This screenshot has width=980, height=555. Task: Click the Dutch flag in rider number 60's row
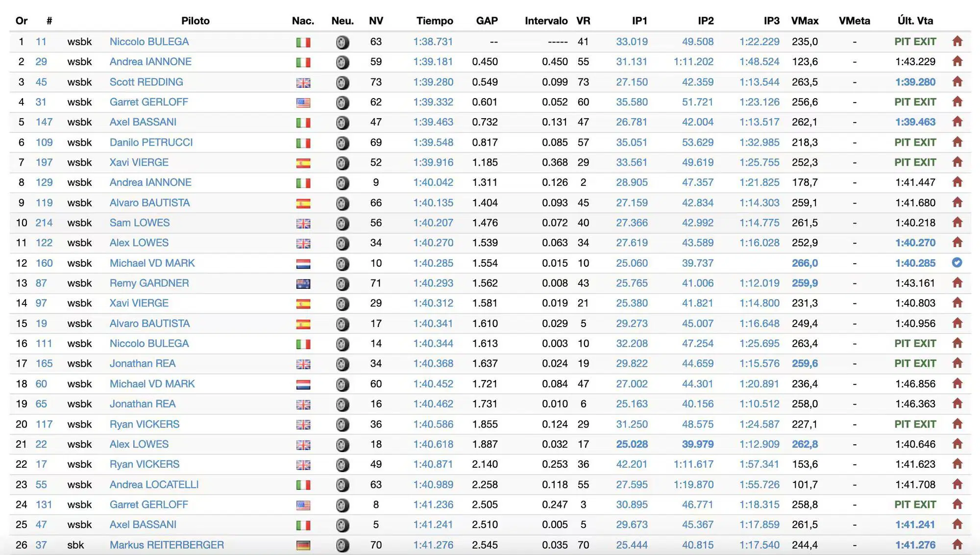click(x=303, y=384)
